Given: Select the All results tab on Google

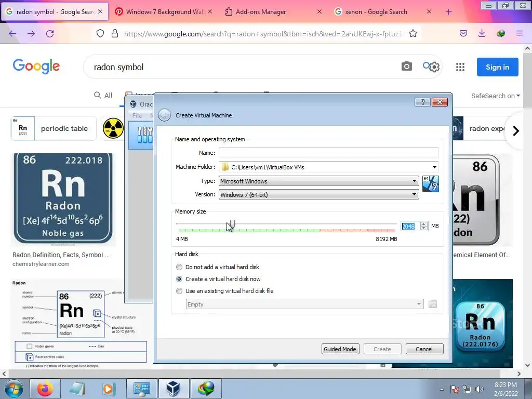Looking at the screenshot, I should click(103, 96).
